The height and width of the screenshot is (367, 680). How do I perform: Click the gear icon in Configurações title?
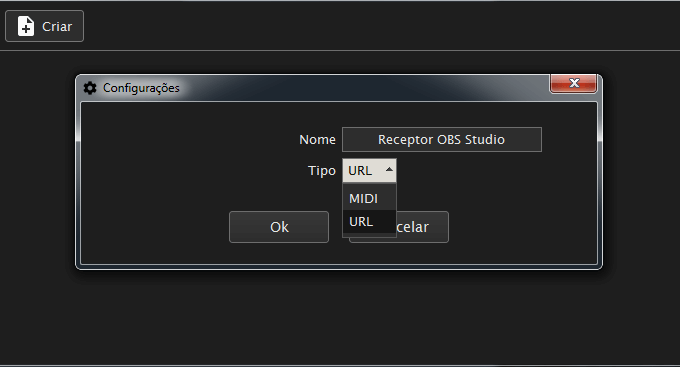(x=90, y=88)
